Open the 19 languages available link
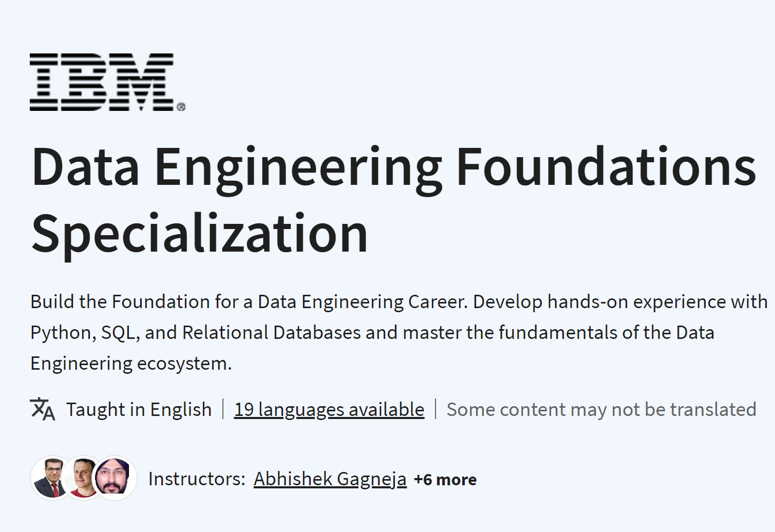 [x=329, y=410]
